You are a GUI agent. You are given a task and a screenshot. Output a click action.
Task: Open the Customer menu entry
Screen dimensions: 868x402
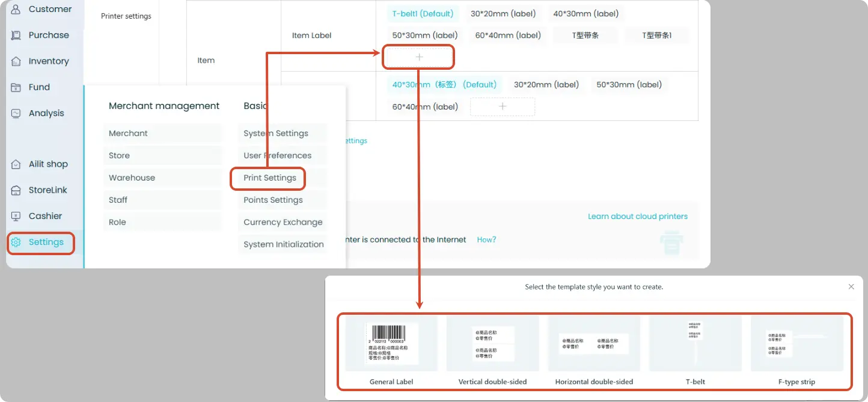50,9
